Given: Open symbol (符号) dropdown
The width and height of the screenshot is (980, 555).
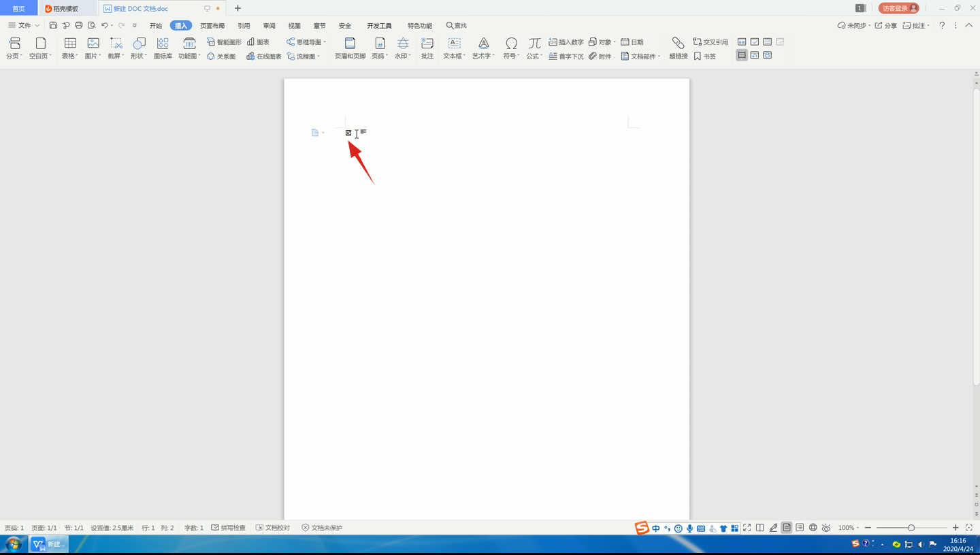Looking at the screenshot, I should pyautogui.click(x=511, y=48).
